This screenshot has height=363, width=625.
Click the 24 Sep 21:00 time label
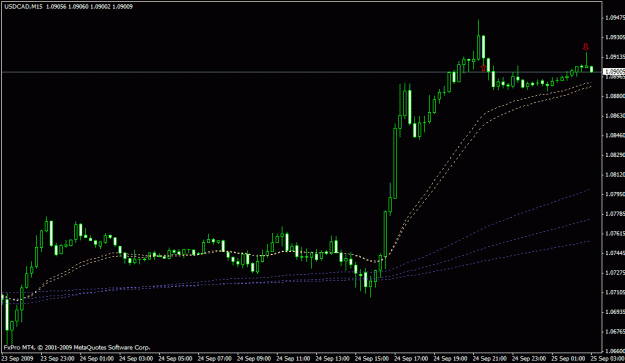pos(489,359)
